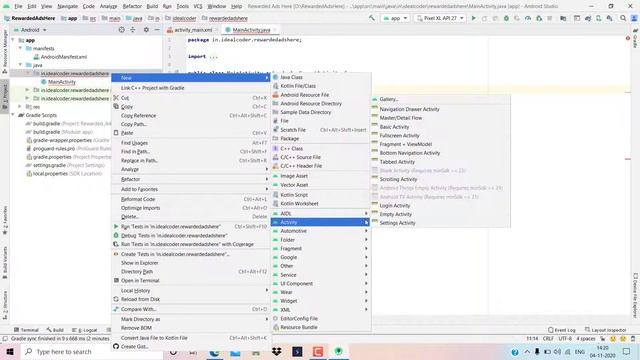Select C++ Class entry
The height and width of the screenshot is (360, 640).
[x=291, y=149]
